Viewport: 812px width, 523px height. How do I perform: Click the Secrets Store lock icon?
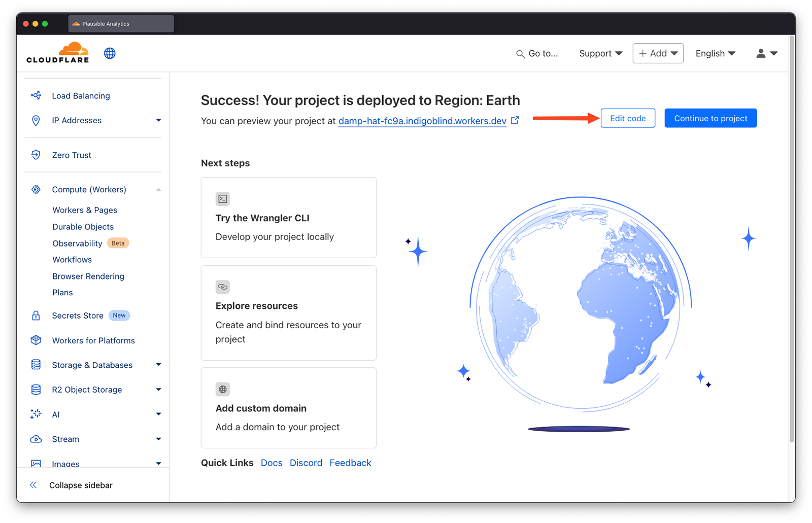click(x=36, y=315)
